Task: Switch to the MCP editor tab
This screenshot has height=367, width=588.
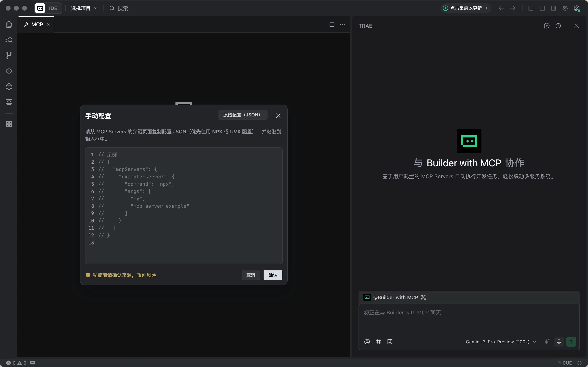Action: pyautogui.click(x=37, y=24)
